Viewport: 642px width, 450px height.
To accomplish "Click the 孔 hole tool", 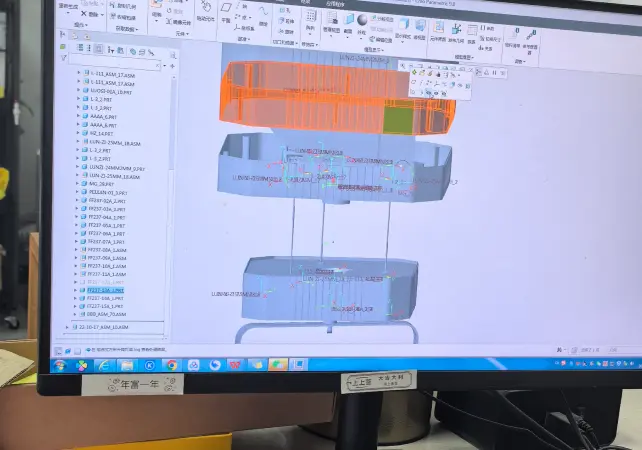I will 283,10.
